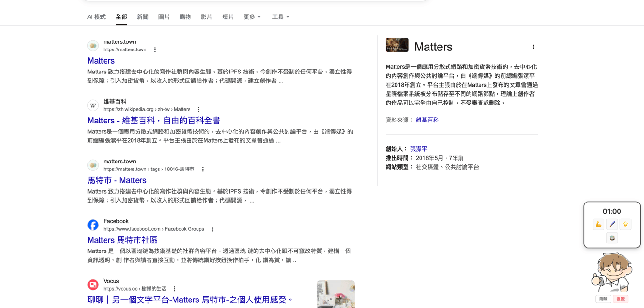
Task: Click the Facebook logo favicon
Action: [93, 225]
